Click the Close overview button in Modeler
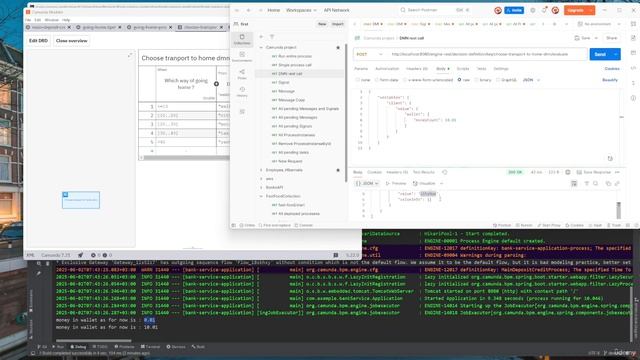 (71, 41)
